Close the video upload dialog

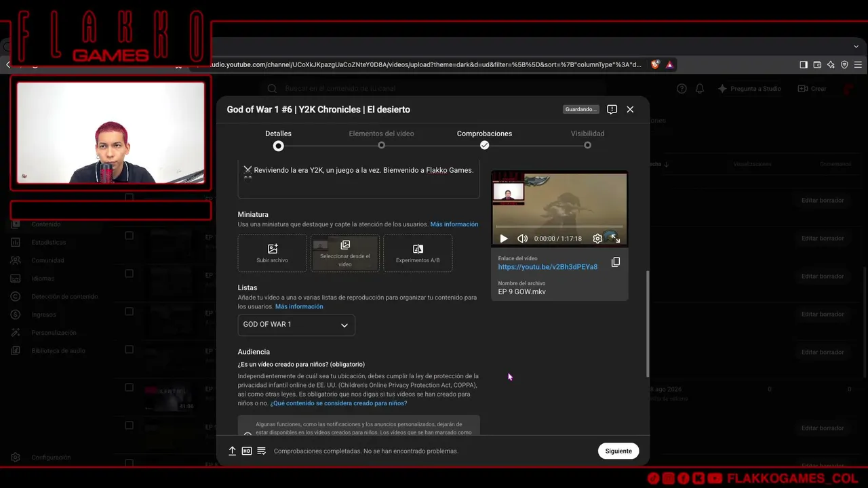coord(630,109)
